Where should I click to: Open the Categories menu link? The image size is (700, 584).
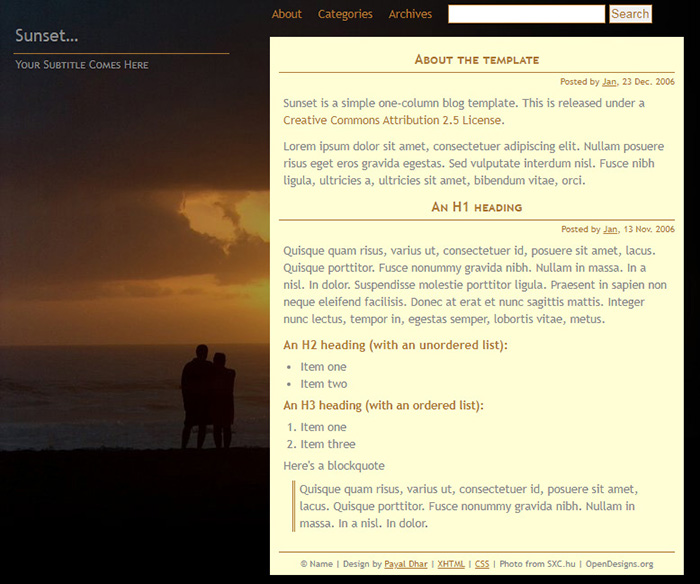[x=345, y=14]
